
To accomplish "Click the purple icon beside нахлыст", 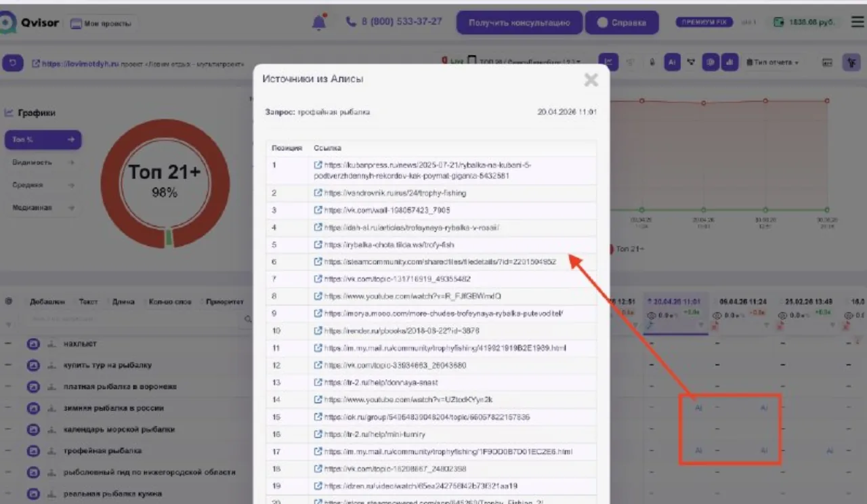I will [x=33, y=344].
